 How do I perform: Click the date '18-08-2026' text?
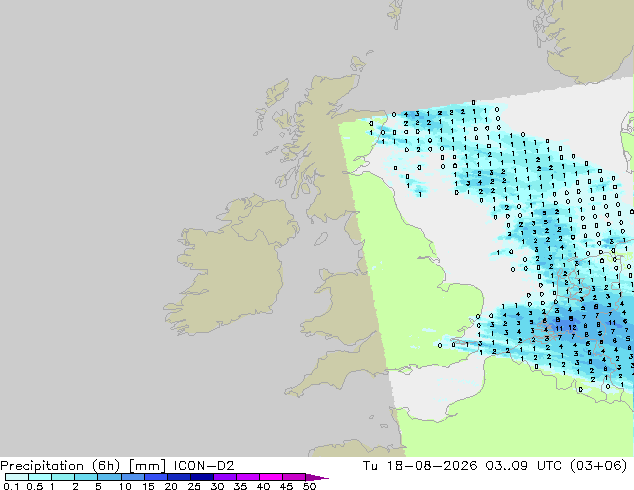pos(432,466)
